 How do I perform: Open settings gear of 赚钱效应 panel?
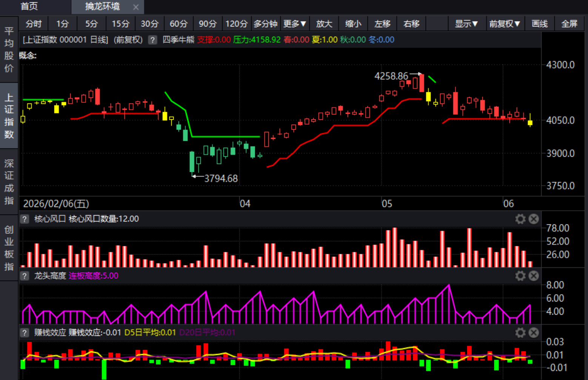(520, 333)
